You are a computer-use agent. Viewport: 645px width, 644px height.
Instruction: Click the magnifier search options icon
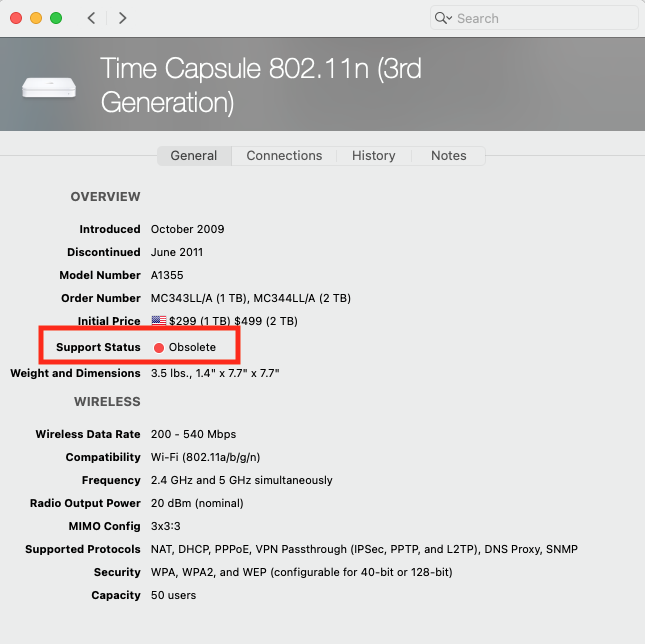click(x=443, y=18)
